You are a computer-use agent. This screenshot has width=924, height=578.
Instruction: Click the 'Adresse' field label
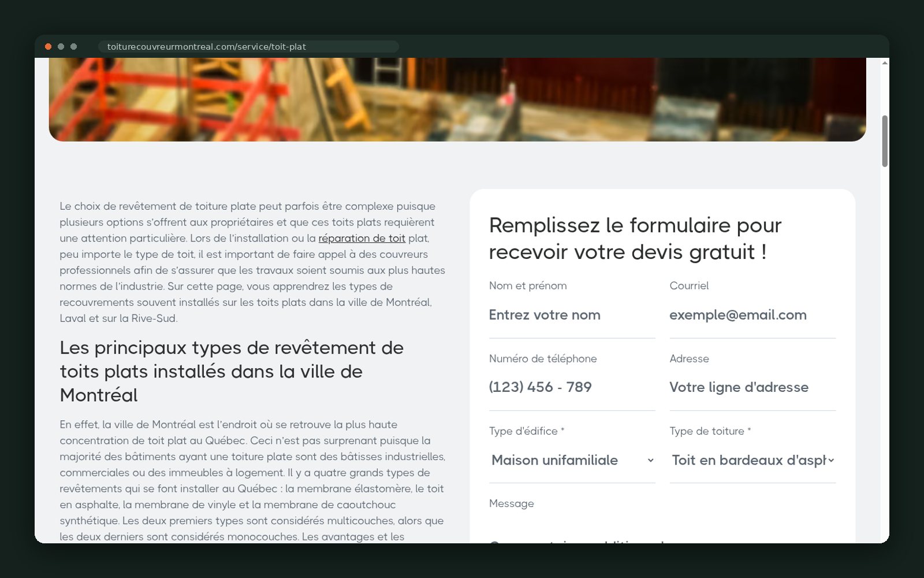click(x=689, y=358)
